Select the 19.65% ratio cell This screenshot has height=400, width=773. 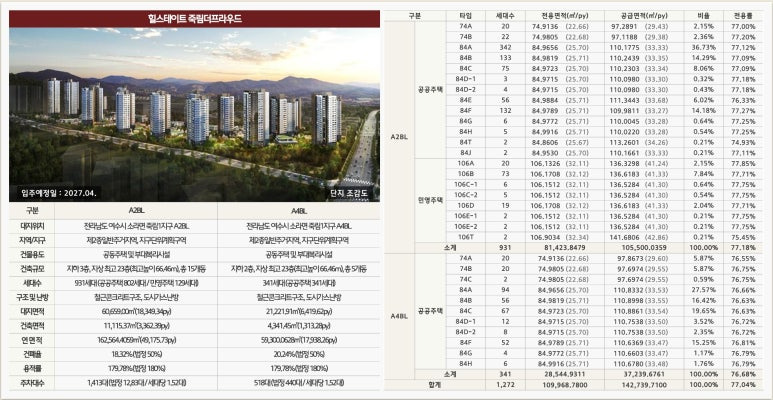click(x=703, y=311)
